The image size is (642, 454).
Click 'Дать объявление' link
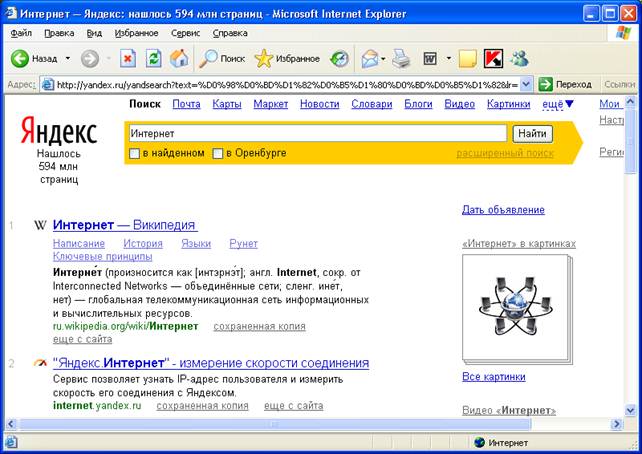(503, 210)
